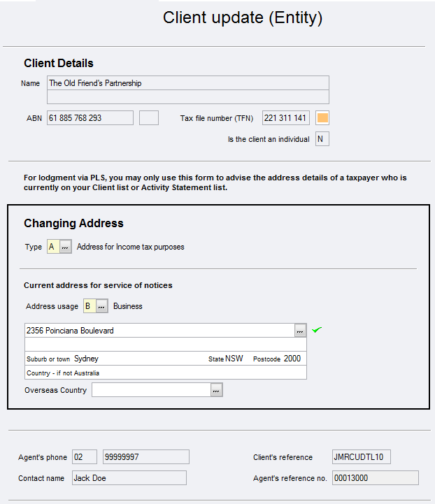
Task: Click the 'Is the client an individual' box
Action: pos(322,139)
